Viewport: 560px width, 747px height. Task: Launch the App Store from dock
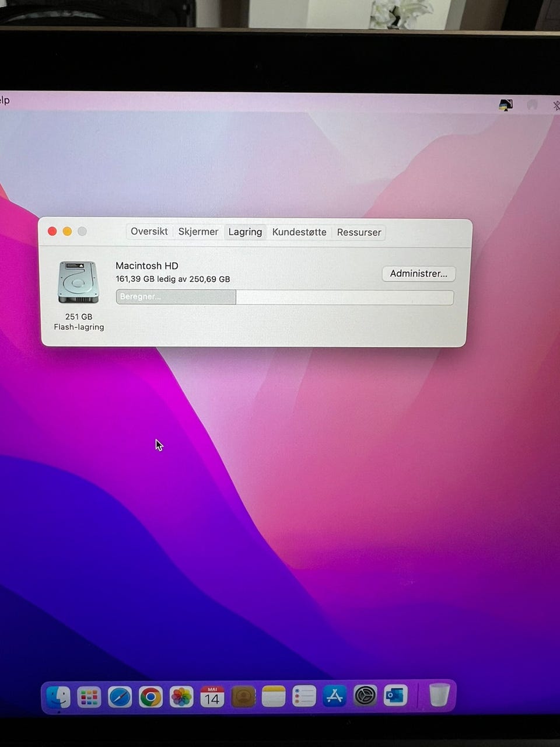(x=334, y=696)
